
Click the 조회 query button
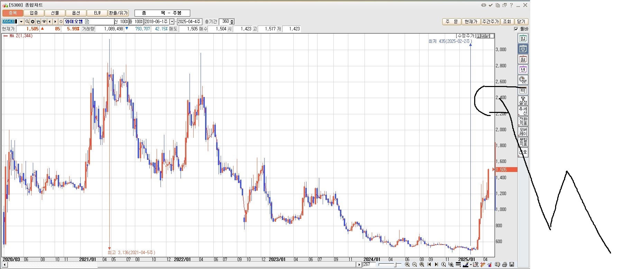(507, 22)
